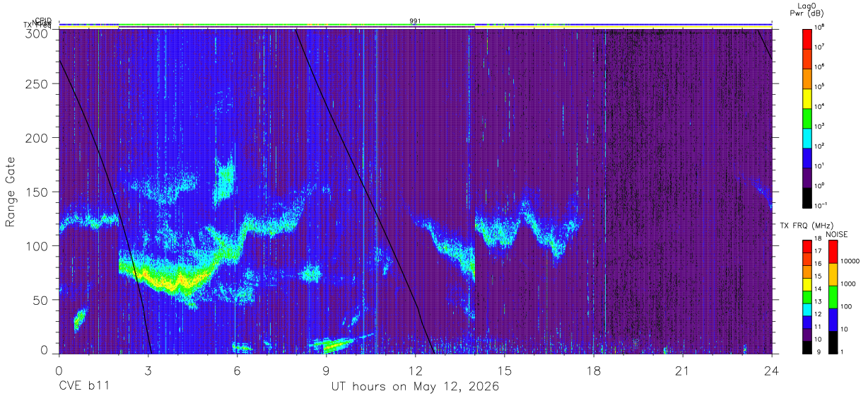
Task: Click the 'Range Gate' y-axis label
Action: pyautogui.click(x=11, y=192)
